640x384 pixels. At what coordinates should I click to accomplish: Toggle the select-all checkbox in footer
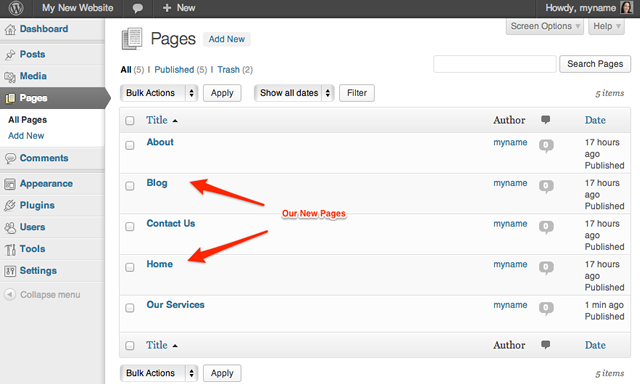click(130, 346)
